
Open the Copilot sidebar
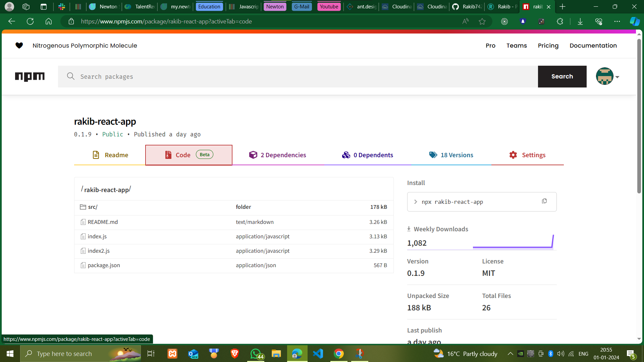click(x=635, y=21)
